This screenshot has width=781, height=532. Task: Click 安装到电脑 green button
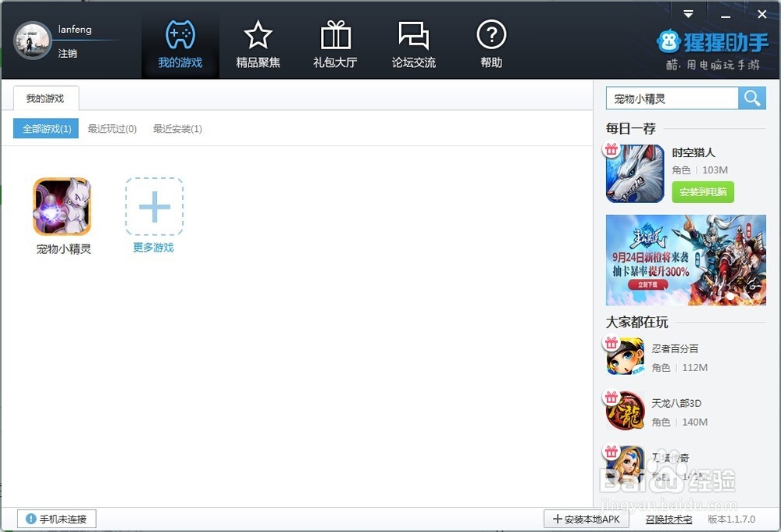(x=703, y=191)
